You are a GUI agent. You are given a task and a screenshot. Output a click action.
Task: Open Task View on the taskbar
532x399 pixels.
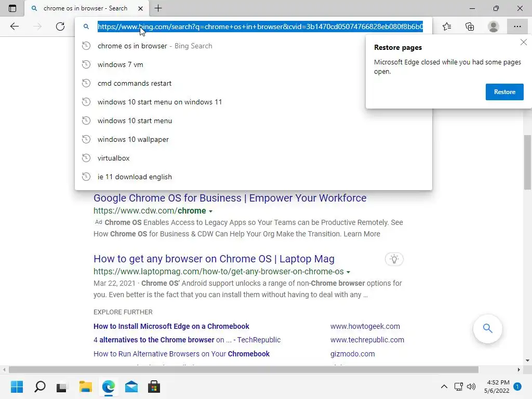61,387
